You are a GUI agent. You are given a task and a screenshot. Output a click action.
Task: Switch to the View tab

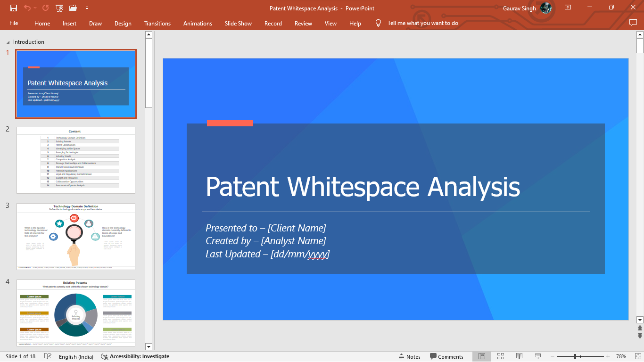tap(330, 23)
